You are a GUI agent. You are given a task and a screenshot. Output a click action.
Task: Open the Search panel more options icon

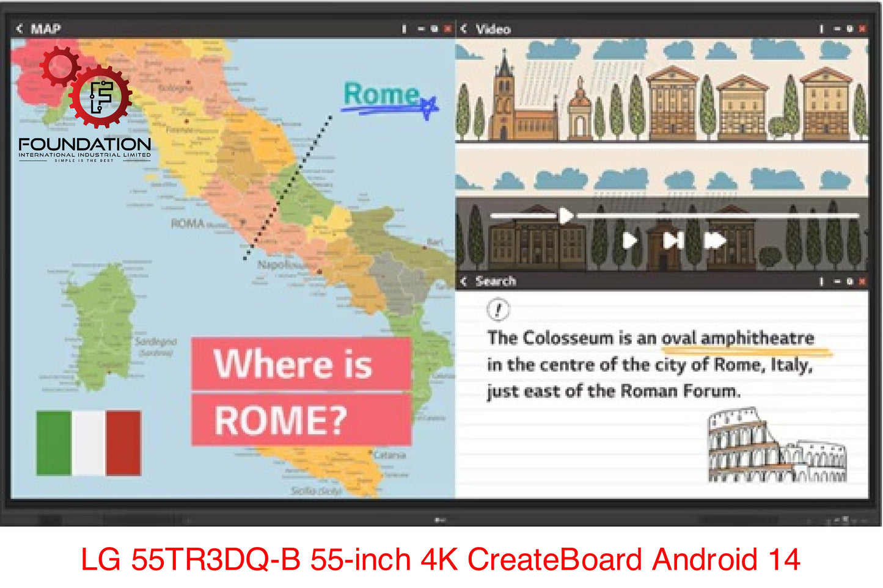821,281
